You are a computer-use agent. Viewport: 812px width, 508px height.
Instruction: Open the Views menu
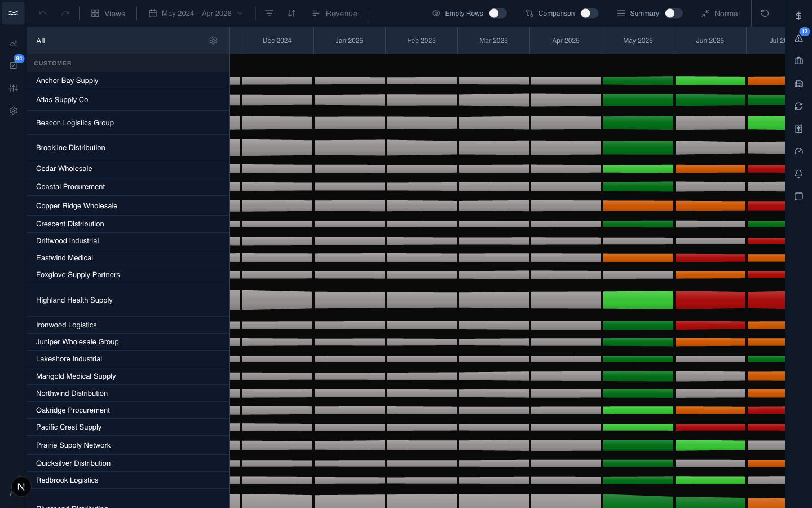click(x=108, y=13)
